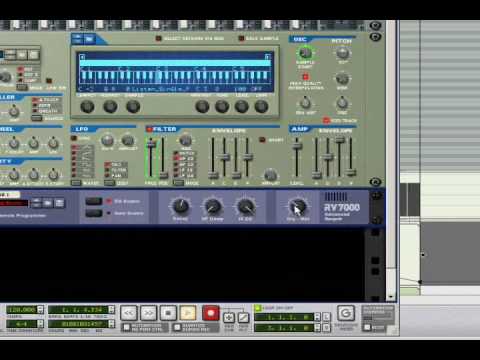Click the Pitch Fine knob
The width and height of the screenshot is (480, 360).
(342, 103)
